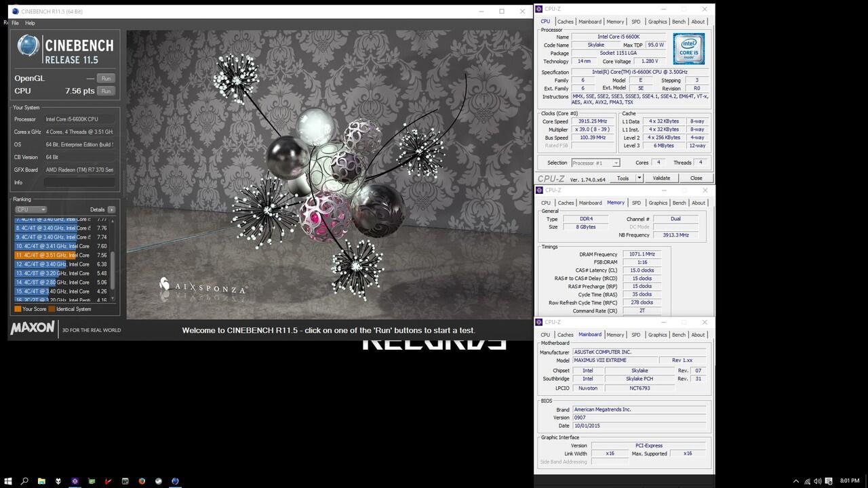The width and height of the screenshot is (868, 488).
Task: Select ranking row 15 scoring 4.26
Action: point(62,291)
